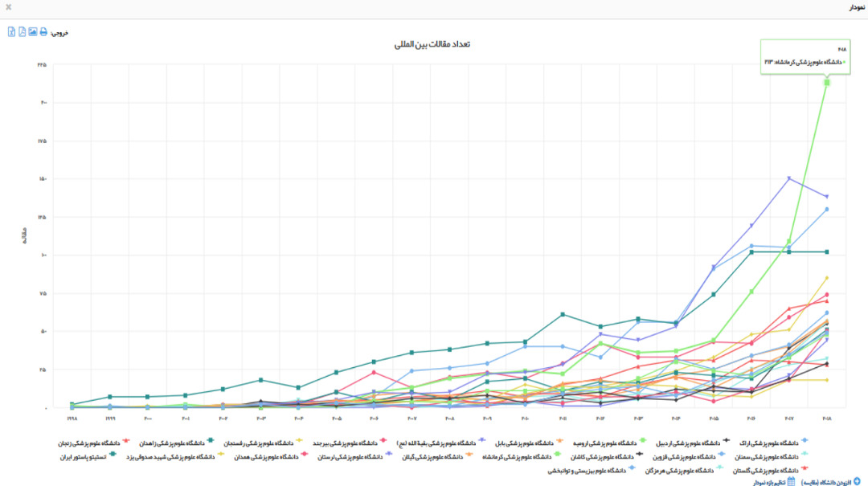The width and height of the screenshot is (868, 486).
Task: Export the chart to Excel file
Action: [11, 32]
